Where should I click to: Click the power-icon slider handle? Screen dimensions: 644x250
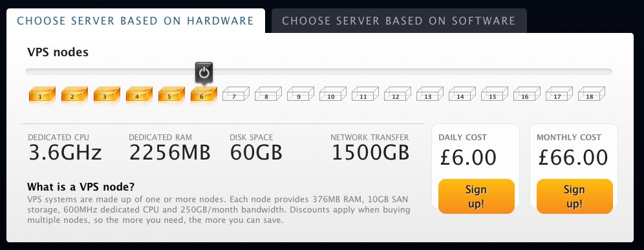coord(204,73)
